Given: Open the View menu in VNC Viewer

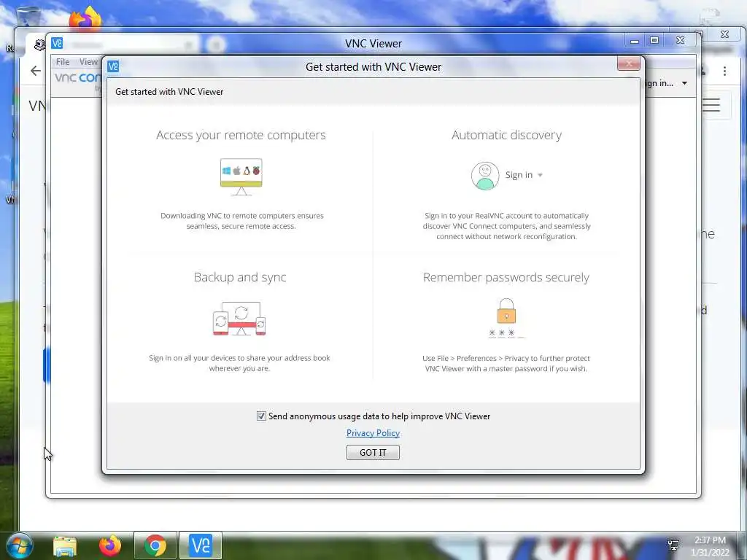Looking at the screenshot, I should [88, 62].
